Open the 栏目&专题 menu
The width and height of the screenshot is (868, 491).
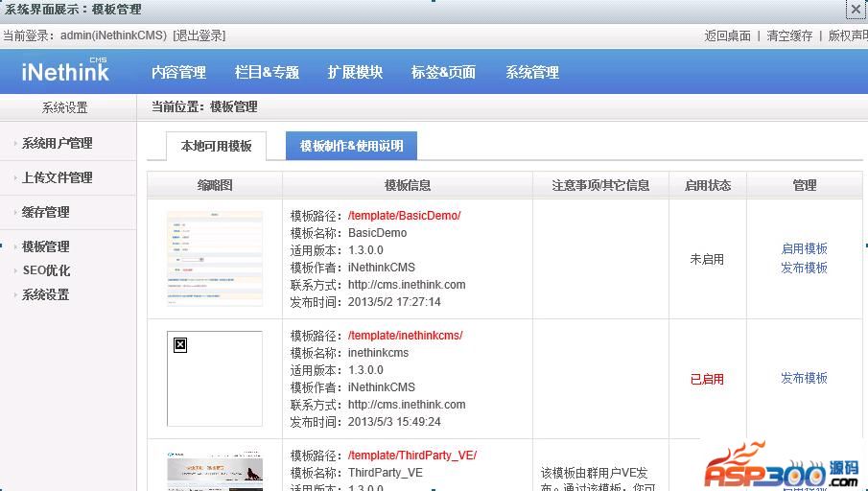pyautogui.click(x=267, y=72)
